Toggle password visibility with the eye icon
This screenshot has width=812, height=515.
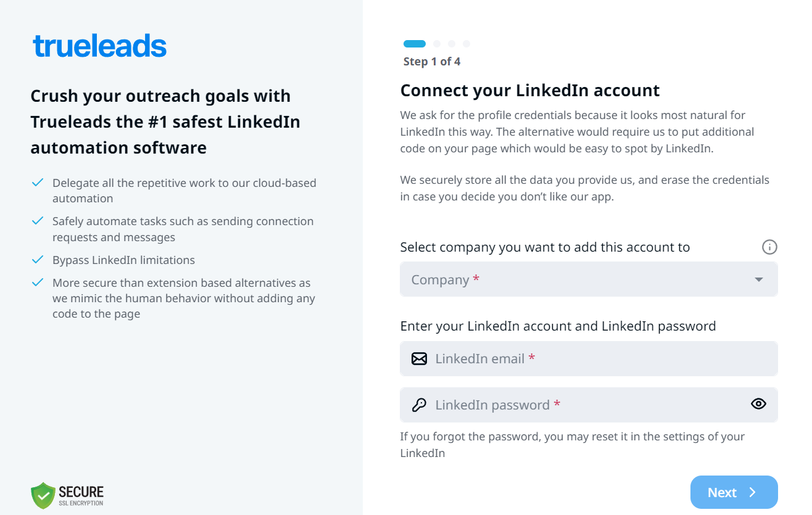758,404
